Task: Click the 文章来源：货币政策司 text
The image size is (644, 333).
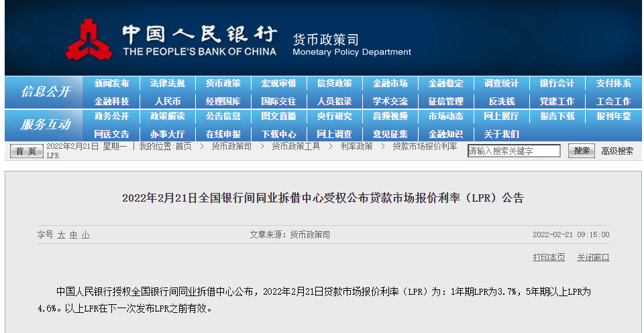Action: [x=290, y=235]
